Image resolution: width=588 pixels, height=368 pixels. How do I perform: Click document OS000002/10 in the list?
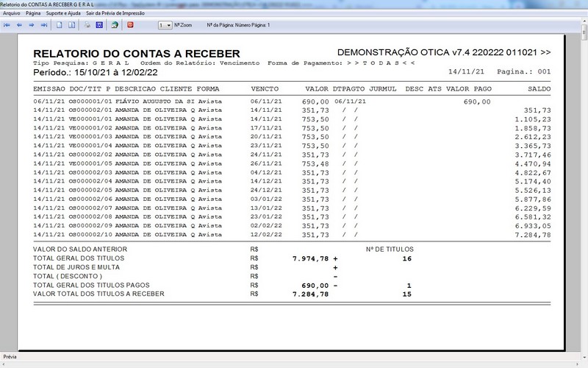point(90,235)
